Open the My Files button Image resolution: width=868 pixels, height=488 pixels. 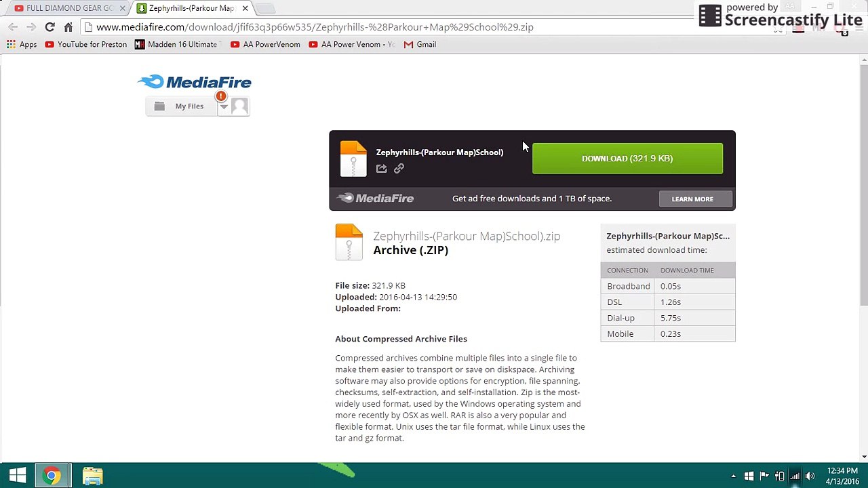(181, 106)
